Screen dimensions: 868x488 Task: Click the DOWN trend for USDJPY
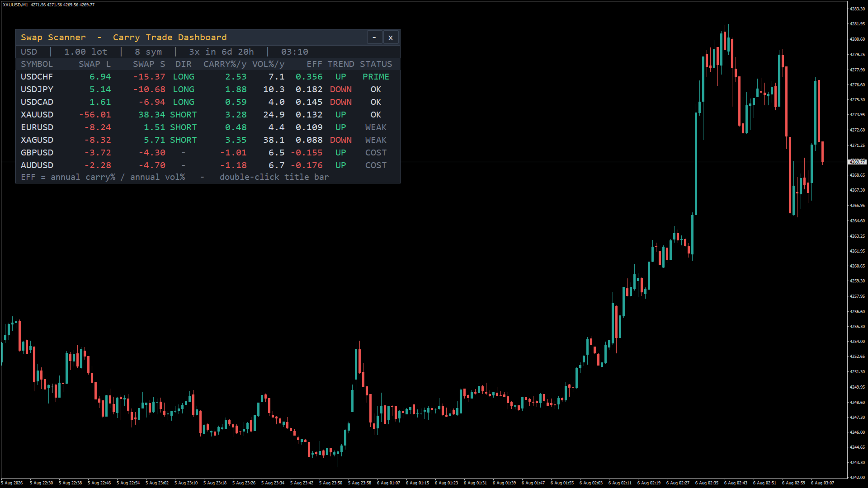tap(341, 89)
